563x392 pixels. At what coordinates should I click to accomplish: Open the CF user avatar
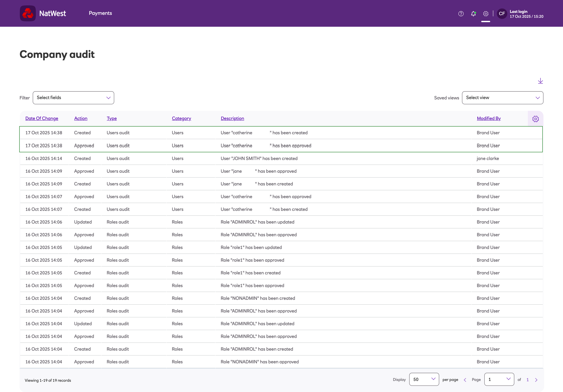(502, 14)
